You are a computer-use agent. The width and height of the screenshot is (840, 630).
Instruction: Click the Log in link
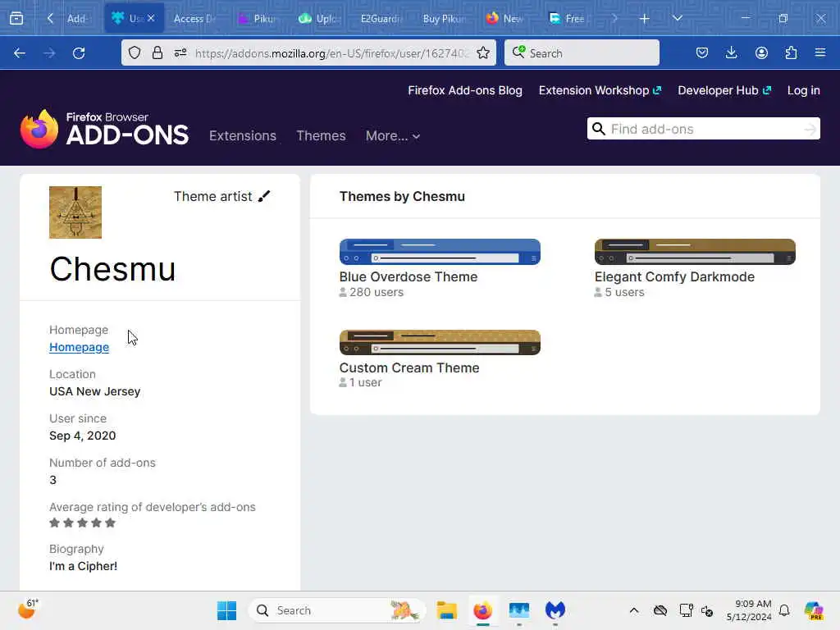coord(804,90)
